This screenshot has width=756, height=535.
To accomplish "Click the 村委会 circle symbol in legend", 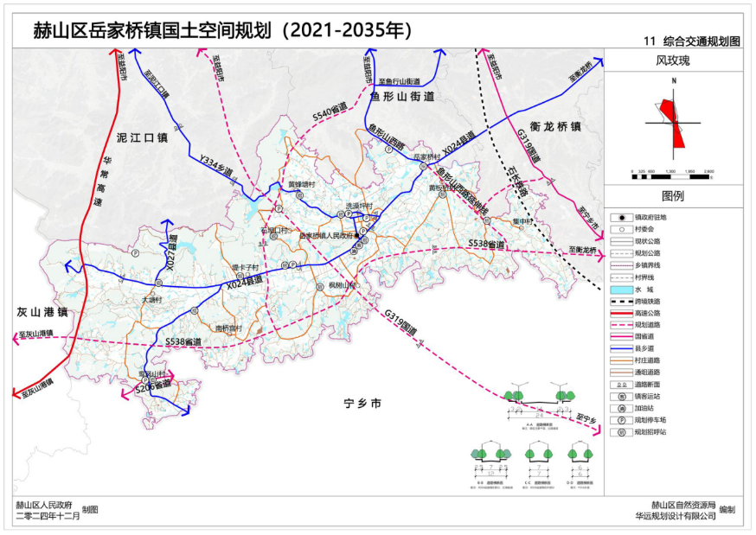I will click(621, 229).
